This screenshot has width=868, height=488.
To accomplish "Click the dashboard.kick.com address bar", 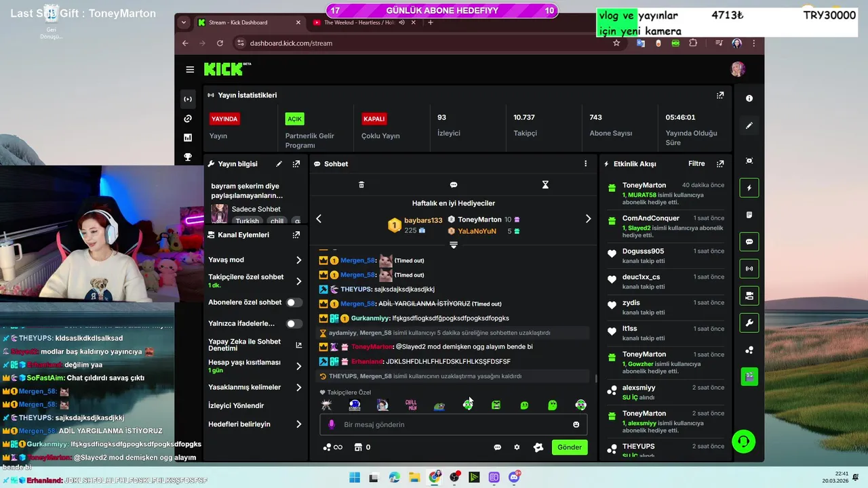I will coord(291,43).
